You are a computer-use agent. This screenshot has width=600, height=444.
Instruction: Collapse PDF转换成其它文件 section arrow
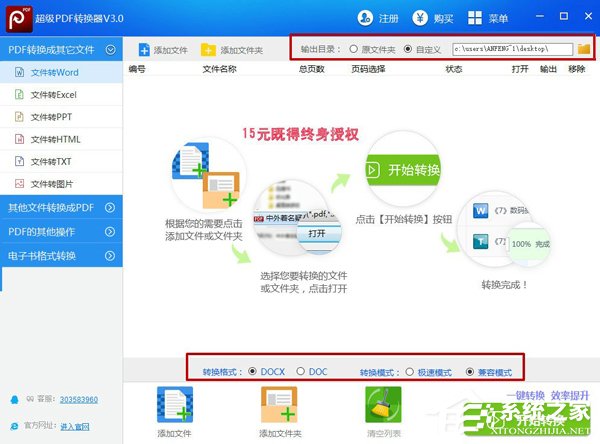[x=111, y=50]
